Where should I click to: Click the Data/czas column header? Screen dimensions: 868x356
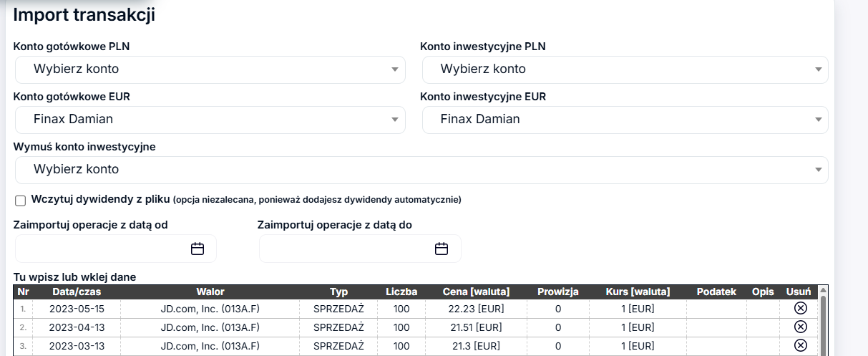[x=76, y=292]
